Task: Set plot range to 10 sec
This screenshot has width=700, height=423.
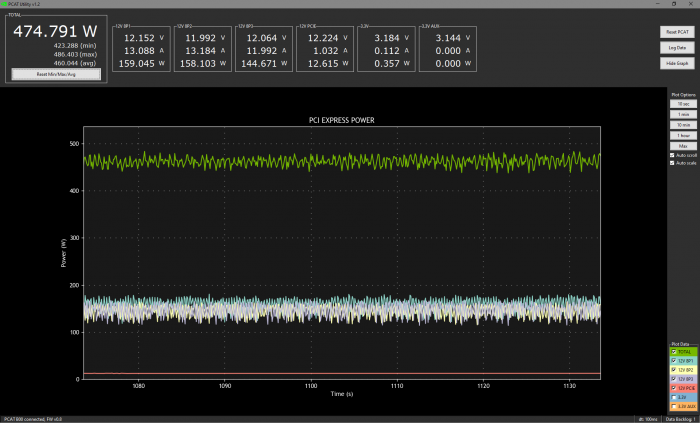Action: point(683,104)
